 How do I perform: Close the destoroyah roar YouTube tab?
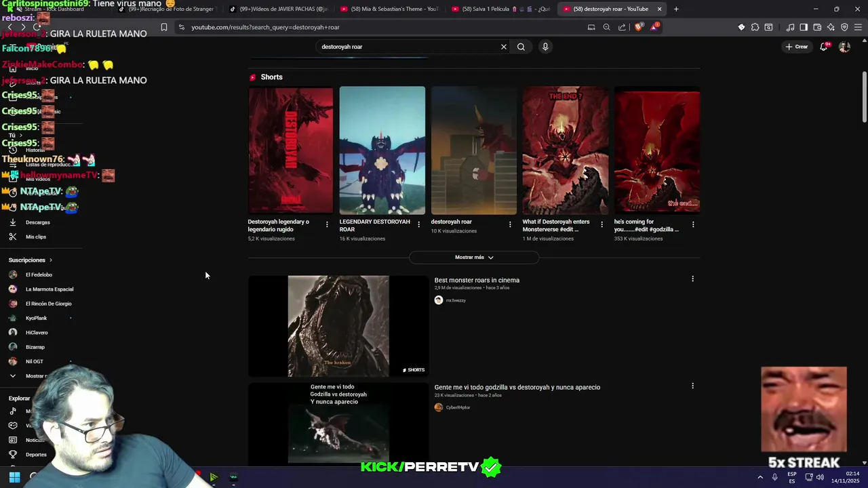click(x=659, y=9)
